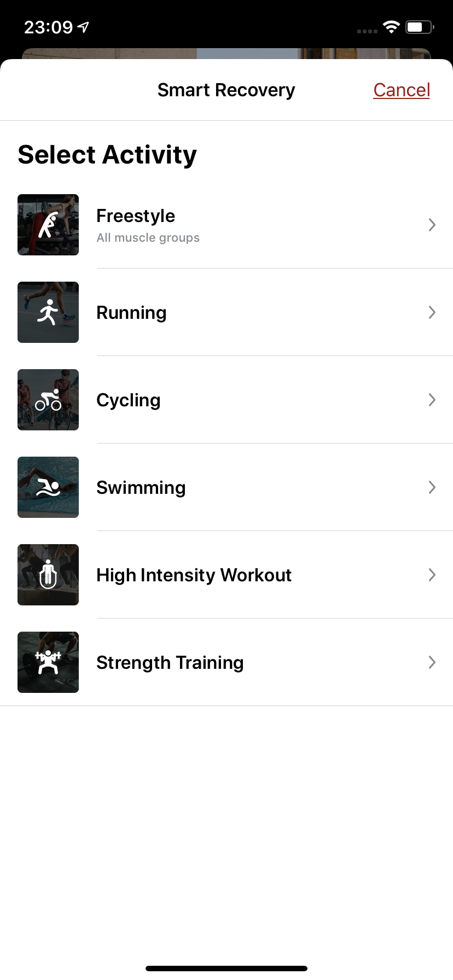Tap the Running figure icon
The image size is (453, 980).
coord(48,312)
